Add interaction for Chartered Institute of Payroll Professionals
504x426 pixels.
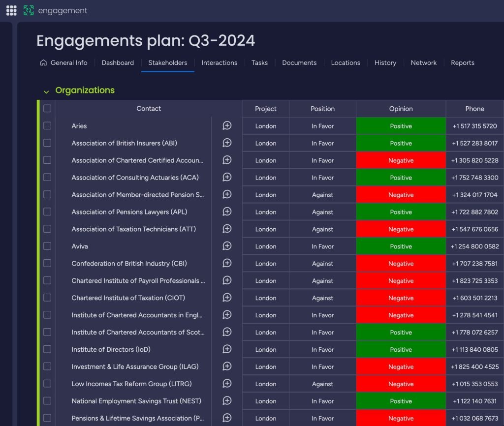(227, 280)
